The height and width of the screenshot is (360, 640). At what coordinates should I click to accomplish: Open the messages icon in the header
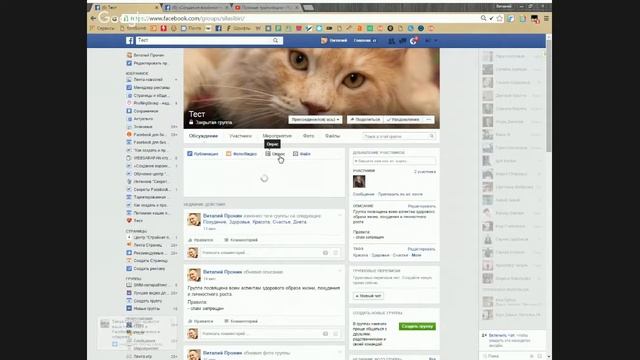(402, 40)
